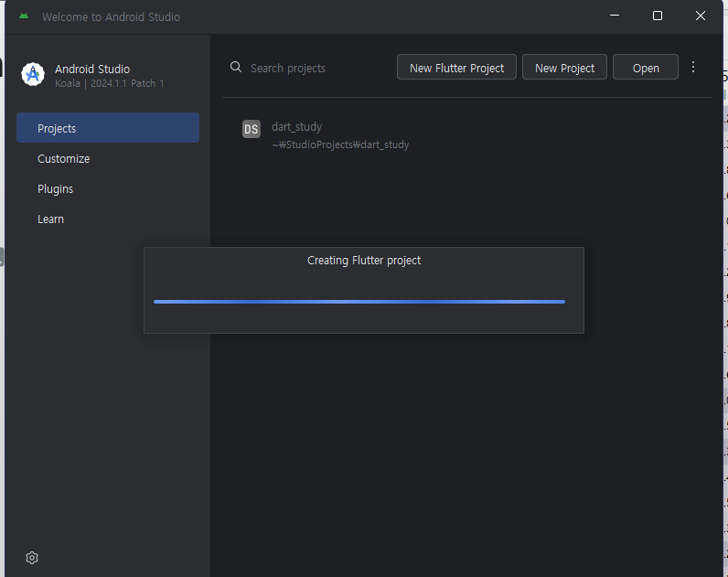The width and height of the screenshot is (728, 577).
Task: Click the Open button
Action: pos(646,68)
